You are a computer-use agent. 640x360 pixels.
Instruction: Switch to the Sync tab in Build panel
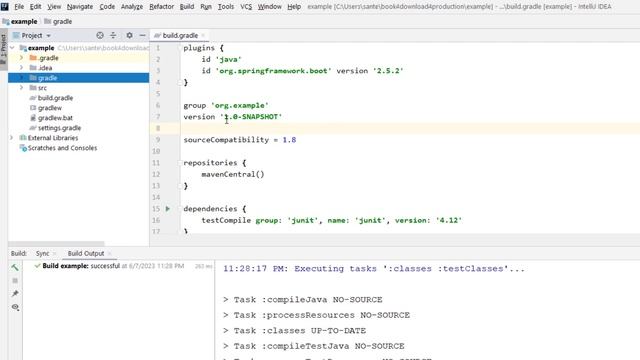(42, 253)
